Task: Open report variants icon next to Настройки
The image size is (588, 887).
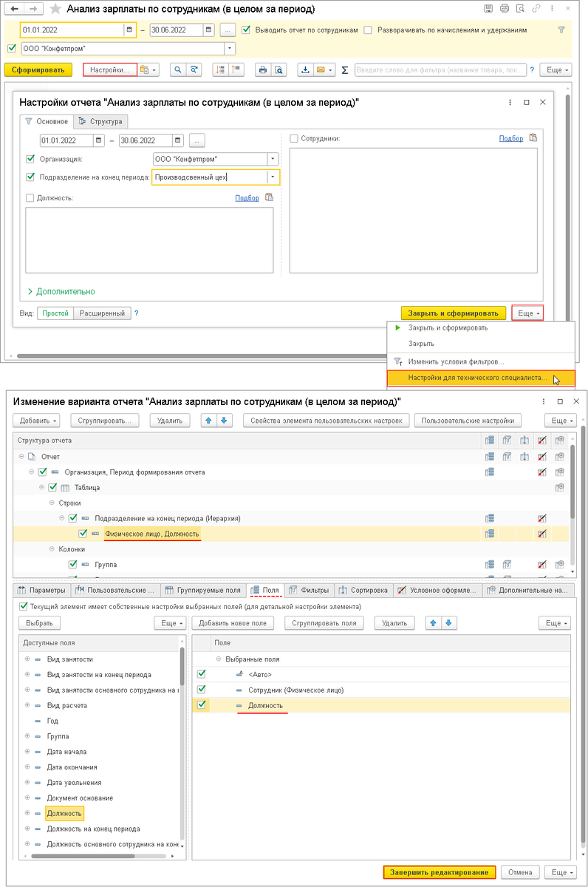Action: (148, 69)
